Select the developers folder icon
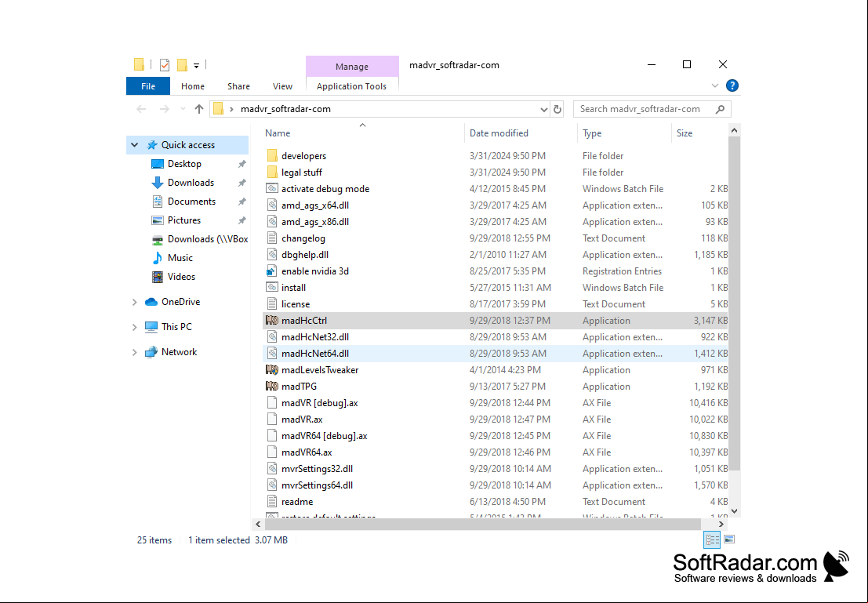The height and width of the screenshot is (603, 868). (272, 155)
